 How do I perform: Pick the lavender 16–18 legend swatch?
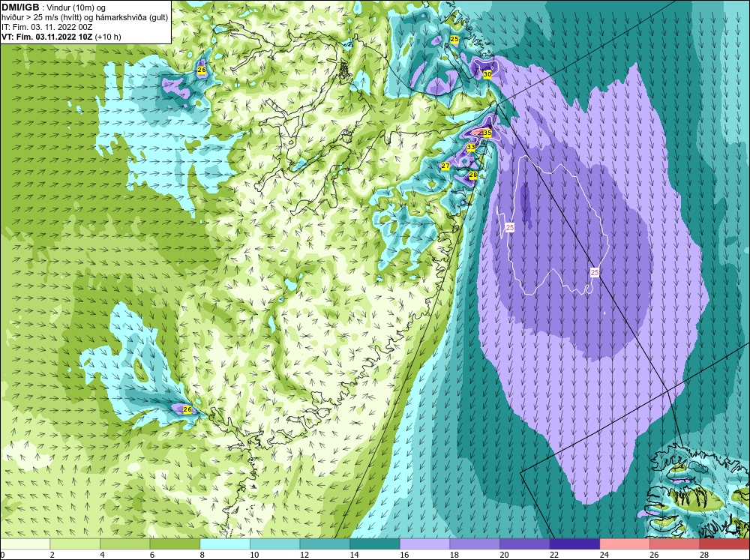click(x=424, y=544)
